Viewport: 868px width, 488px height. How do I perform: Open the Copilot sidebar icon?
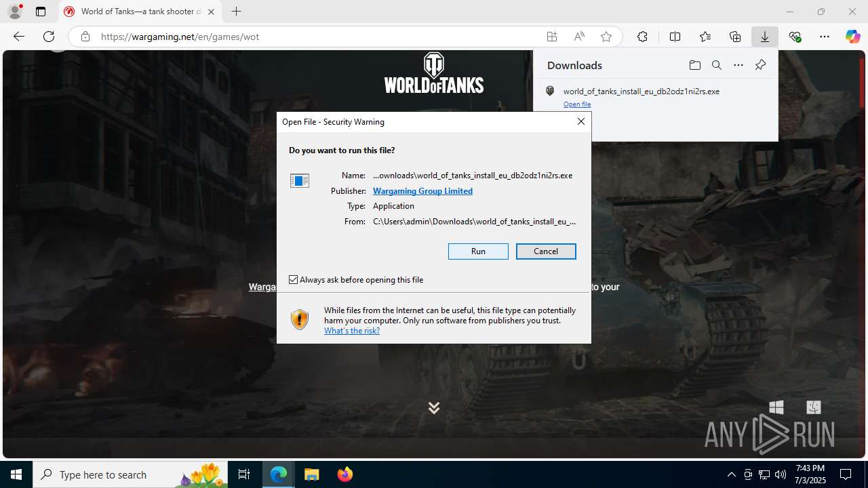point(853,37)
